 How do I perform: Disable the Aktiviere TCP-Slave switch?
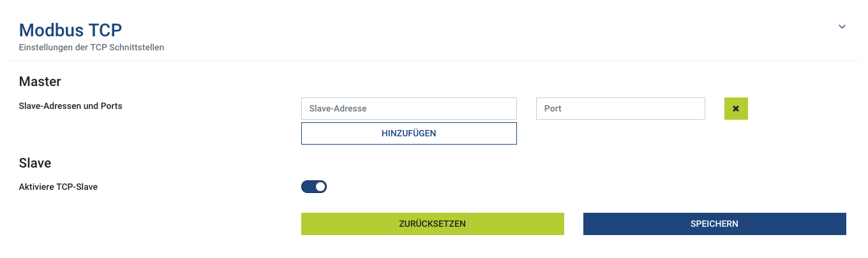point(314,187)
